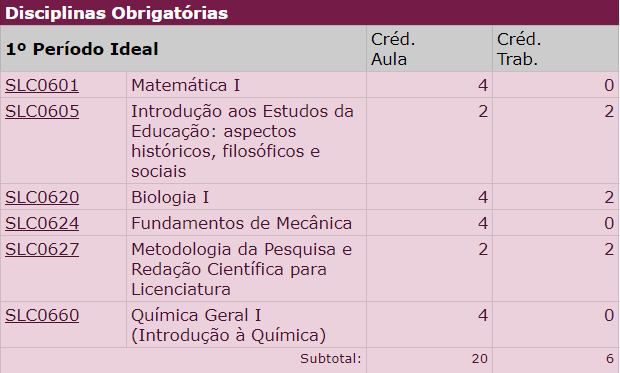Click the subtotal value 6

click(x=610, y=359)
